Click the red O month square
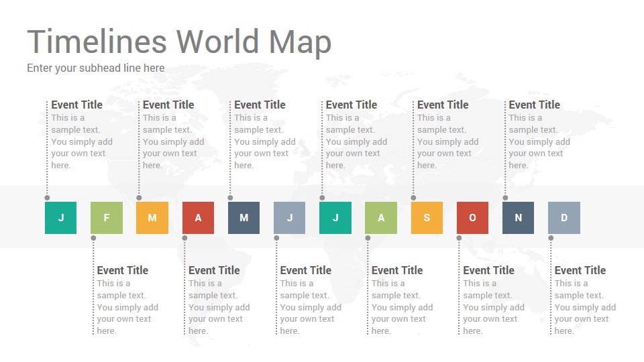This screenshot has width=644, height=362. [x=472, y=217]
